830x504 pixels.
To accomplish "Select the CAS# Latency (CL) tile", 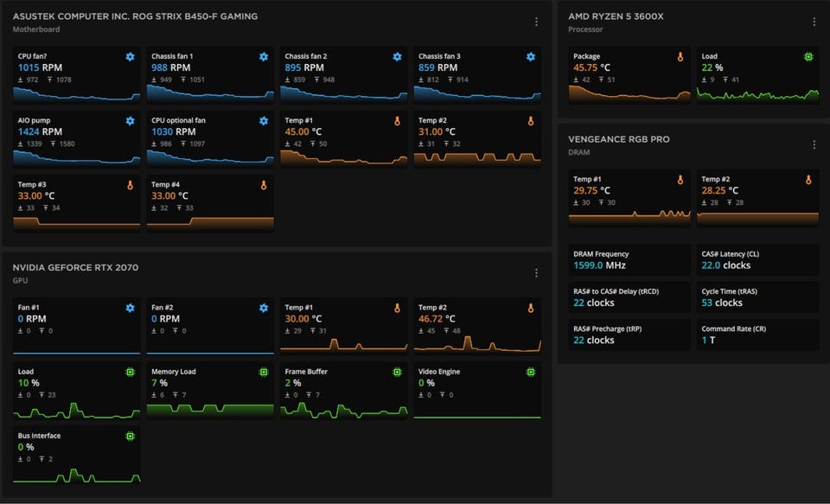I will click(757, 260).
